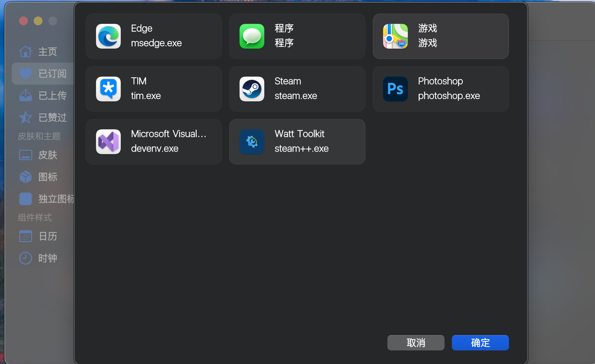Click the star icon beside 已赞过
The width and height of the screenshot is (595, 364).
[x=26, y=118]
